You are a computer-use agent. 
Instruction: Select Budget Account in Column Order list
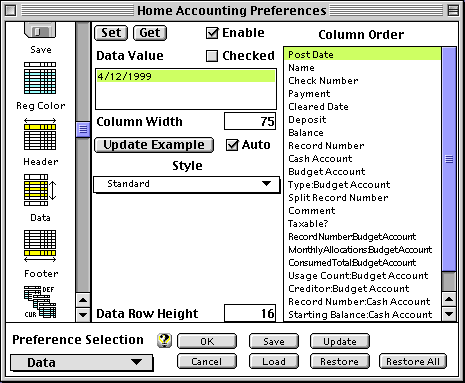363,172
